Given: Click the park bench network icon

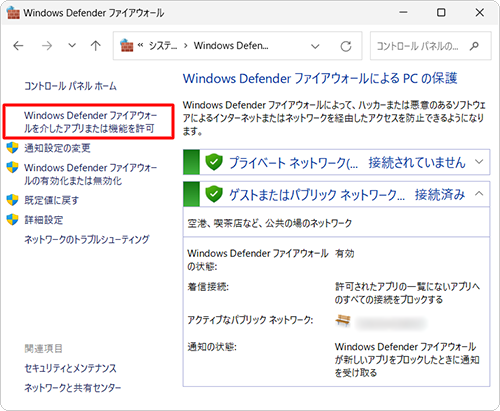Looking at the screenshot, I should click(x=343, y=321).
